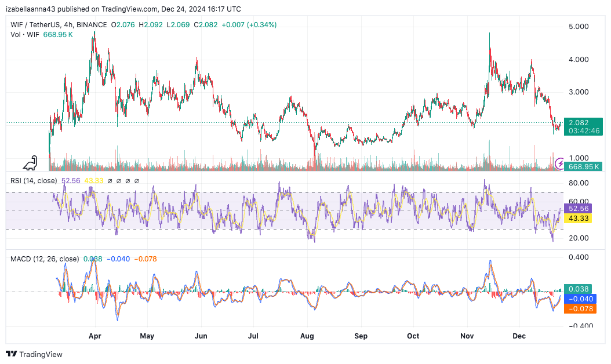Click the 20.00 RSI axis label
Viewport: 611px width, 364px height.
pyautogui.click(x=579, y=238)
